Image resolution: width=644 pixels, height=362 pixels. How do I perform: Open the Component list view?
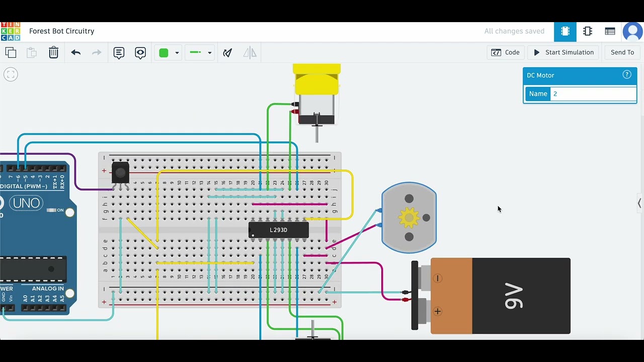[x=610, y=31]
